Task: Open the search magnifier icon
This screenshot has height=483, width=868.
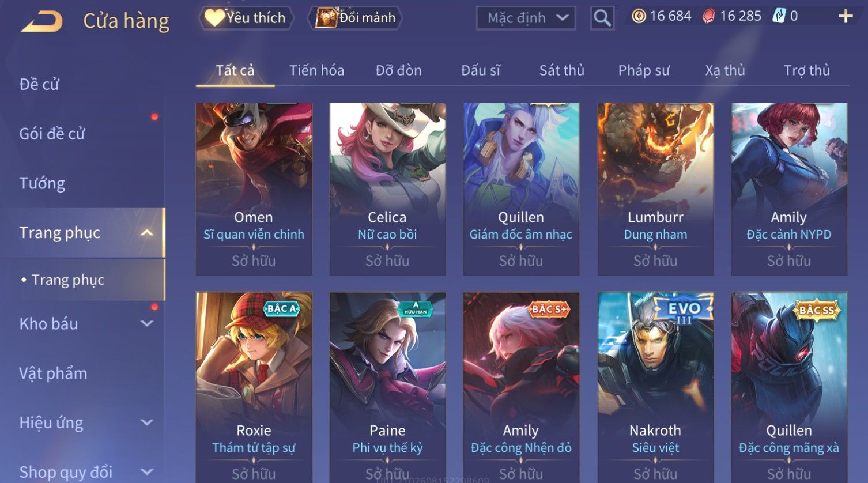Action: coord(602,18)
